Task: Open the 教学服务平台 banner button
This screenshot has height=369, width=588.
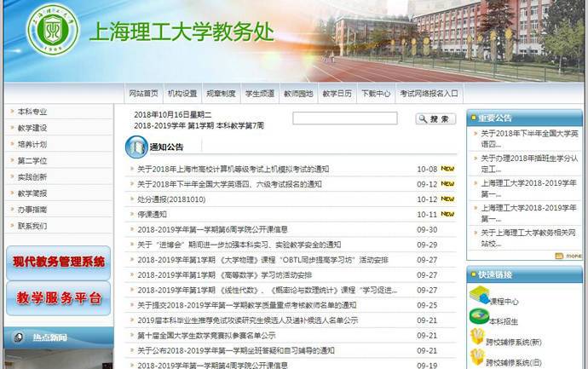Action: pos(58,298)
